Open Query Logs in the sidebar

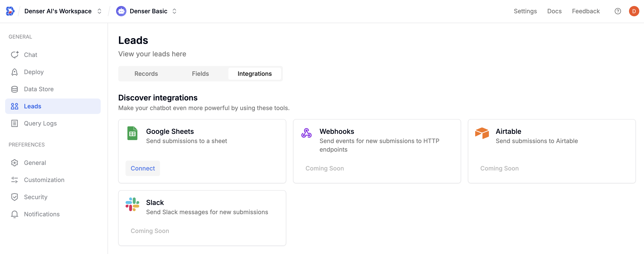[x=53, y=124]
